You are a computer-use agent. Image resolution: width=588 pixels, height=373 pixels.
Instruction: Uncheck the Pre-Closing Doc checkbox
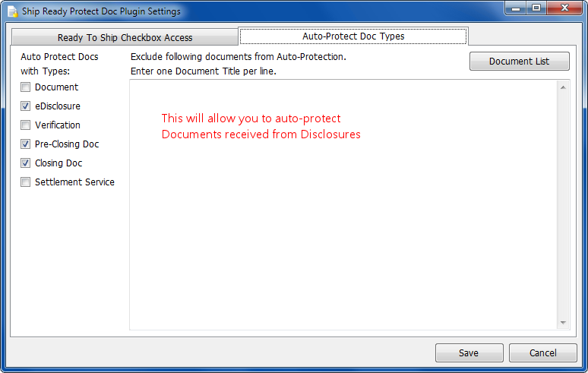tap(25, 144)
